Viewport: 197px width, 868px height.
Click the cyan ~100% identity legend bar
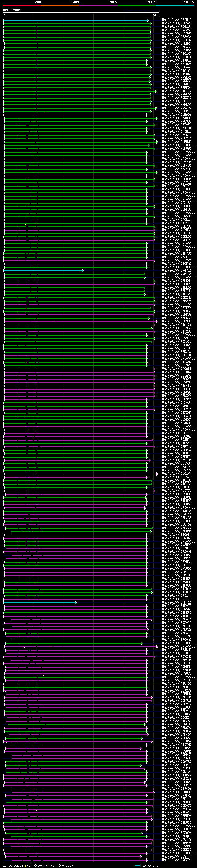click(x=175, y=6)
